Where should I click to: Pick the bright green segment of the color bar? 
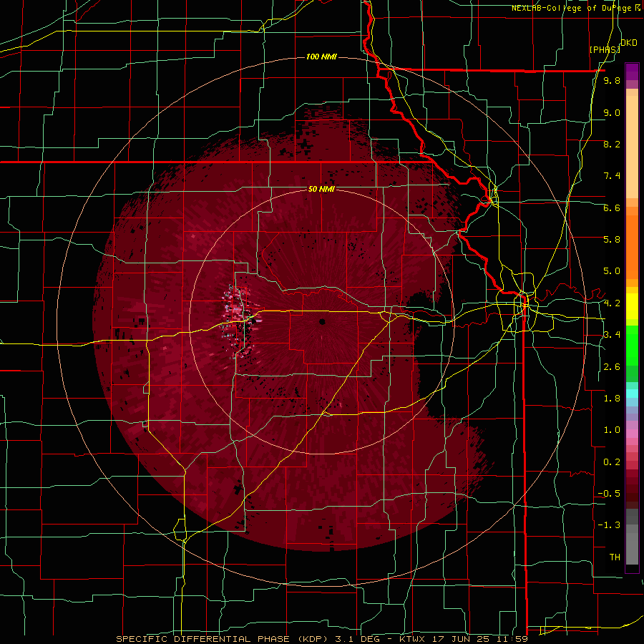632,346
